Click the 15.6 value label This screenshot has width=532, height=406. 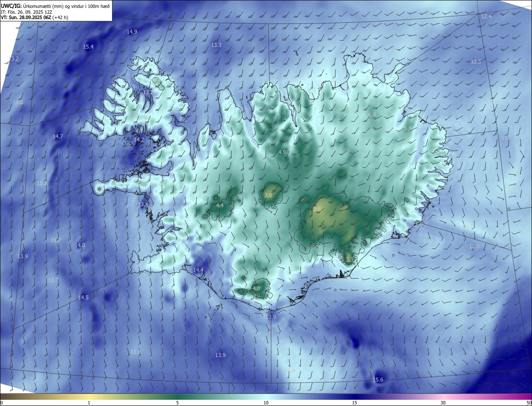[x=378, y=379]
